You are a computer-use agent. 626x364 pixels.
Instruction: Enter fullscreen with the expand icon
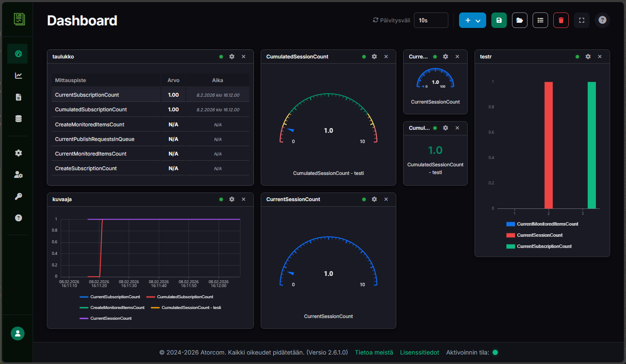click(x=581, y=20)
